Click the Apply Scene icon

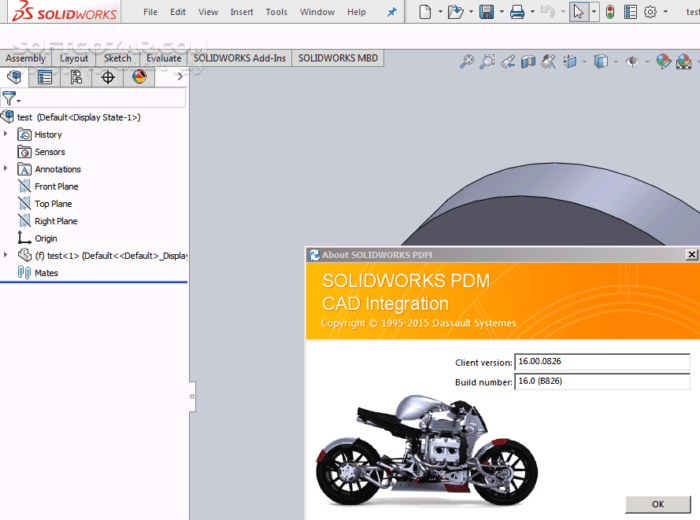coord(683,62)
